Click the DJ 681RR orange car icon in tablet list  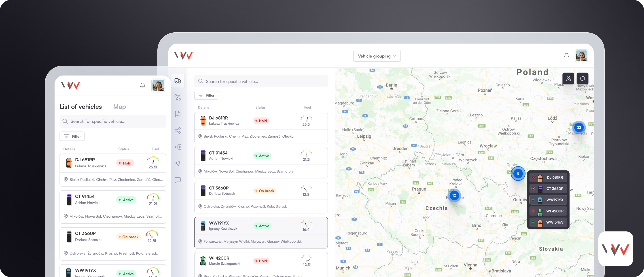203,121
